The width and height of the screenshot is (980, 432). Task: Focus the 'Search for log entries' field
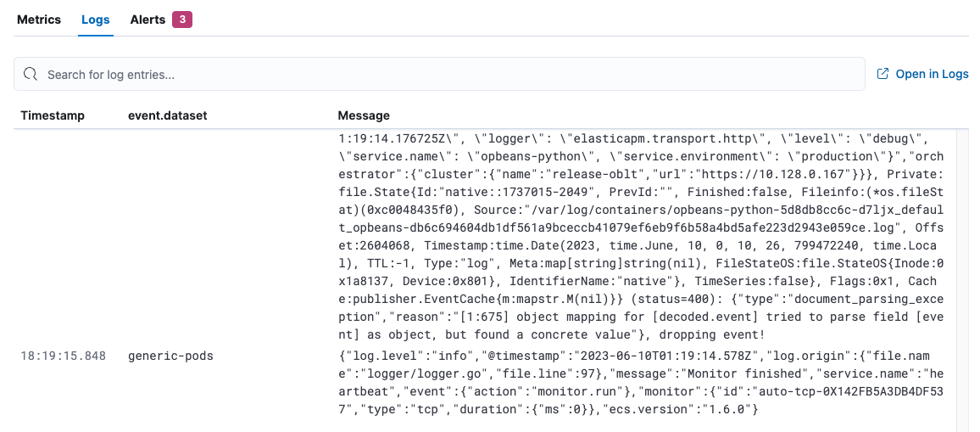pyautogui.click(x=441, y=75)
